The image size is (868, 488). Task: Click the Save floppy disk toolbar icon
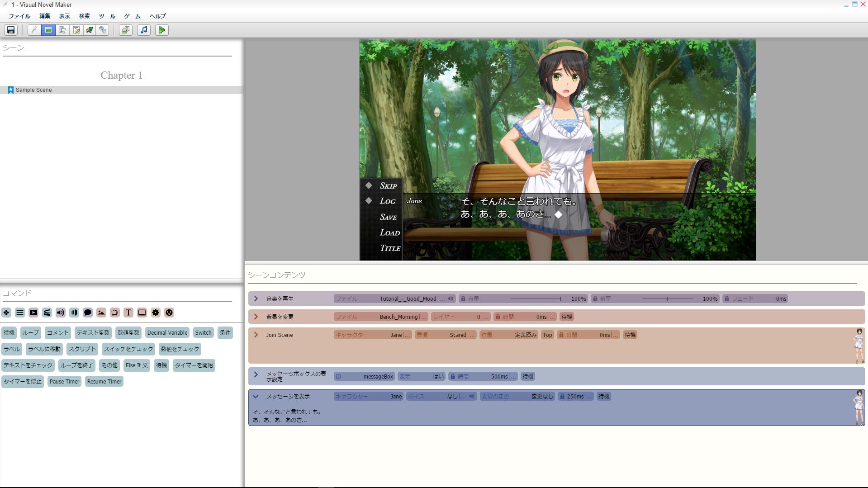(x=11, y=30)
